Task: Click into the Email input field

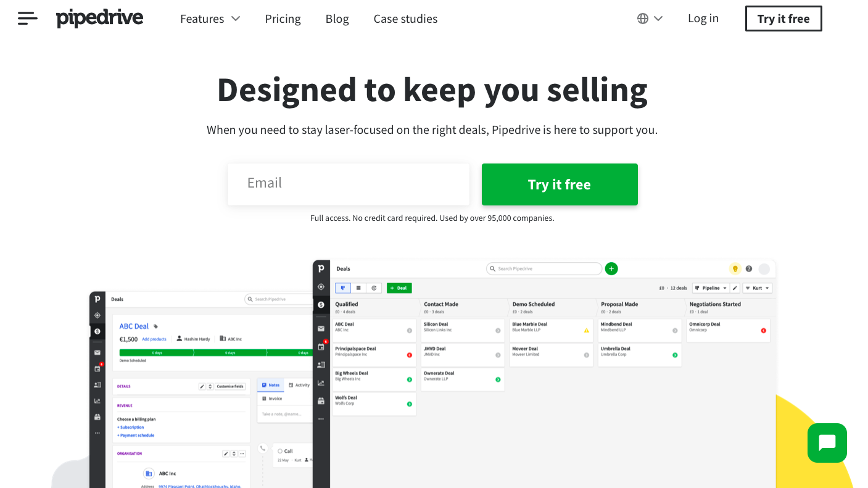Action: tap(349, 184)
